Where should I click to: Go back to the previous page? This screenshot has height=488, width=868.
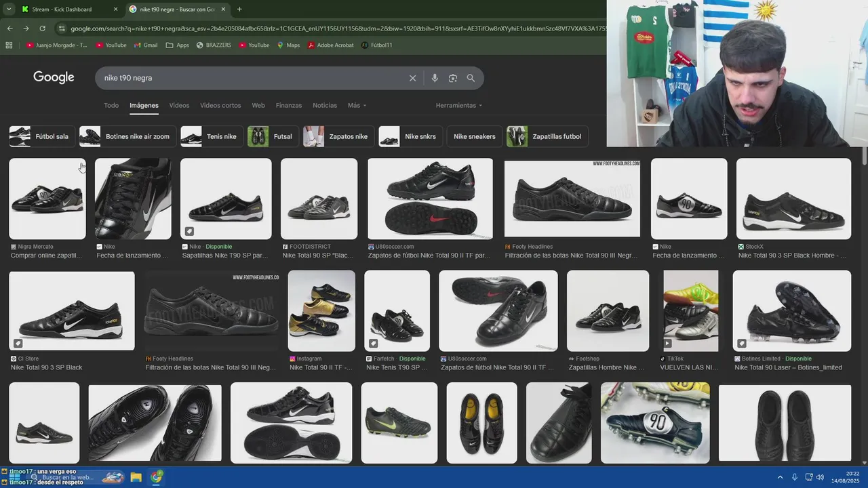click(9, 28)
